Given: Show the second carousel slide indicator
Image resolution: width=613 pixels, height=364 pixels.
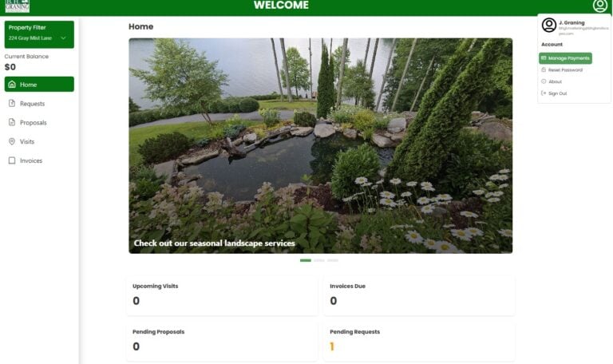Looking at the screenshot, I should pos(319,260).
